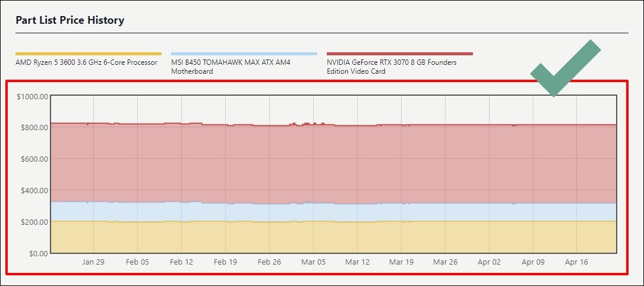
Task: Click the $0.00 y-axis label
Action: 38,253
